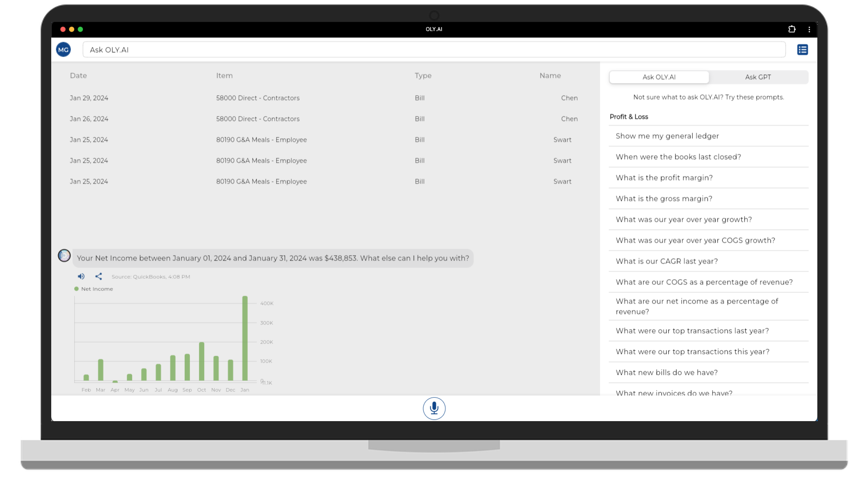Open the three-dot window menu

coord(809,30)
